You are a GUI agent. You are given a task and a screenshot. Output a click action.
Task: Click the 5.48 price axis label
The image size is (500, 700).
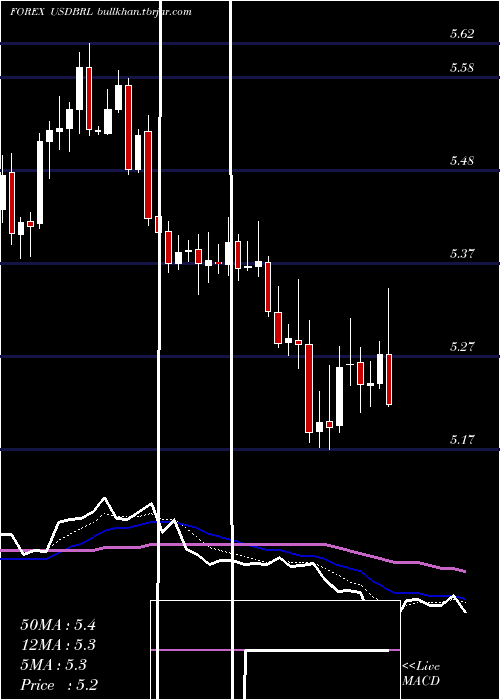point(462,161)
